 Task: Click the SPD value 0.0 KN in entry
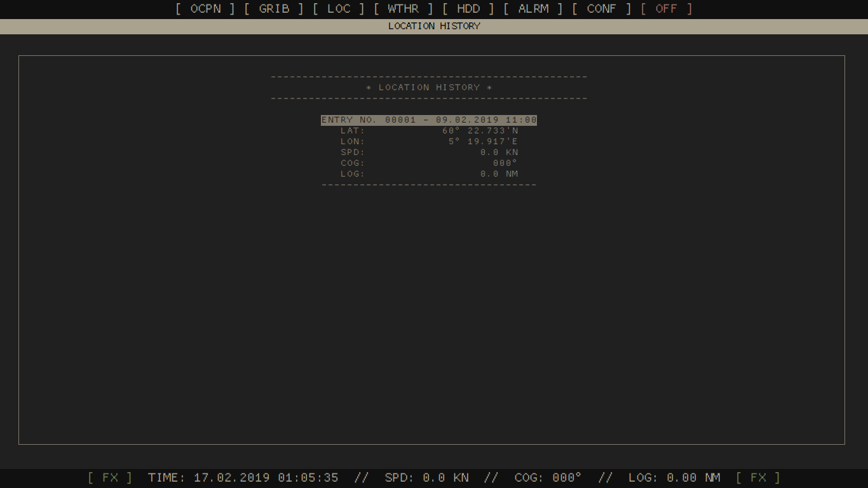499,152
